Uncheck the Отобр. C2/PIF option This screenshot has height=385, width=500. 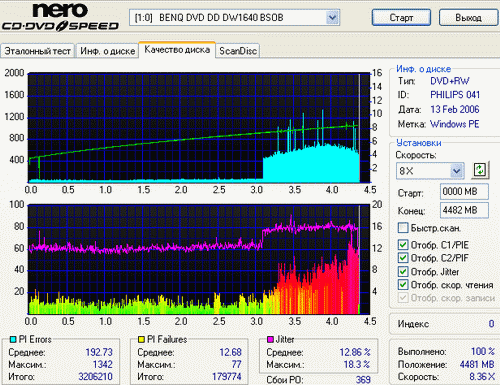tap(403, 258)
